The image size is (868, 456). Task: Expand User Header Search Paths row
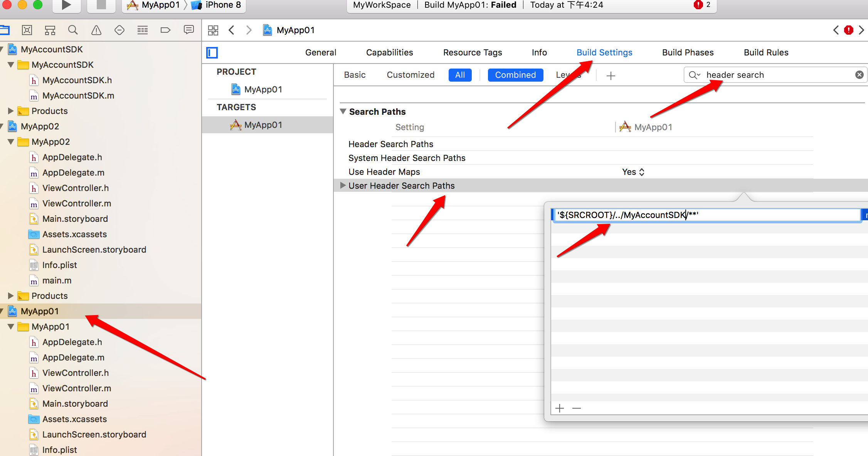pyautogui.click(x=343, y=185)
